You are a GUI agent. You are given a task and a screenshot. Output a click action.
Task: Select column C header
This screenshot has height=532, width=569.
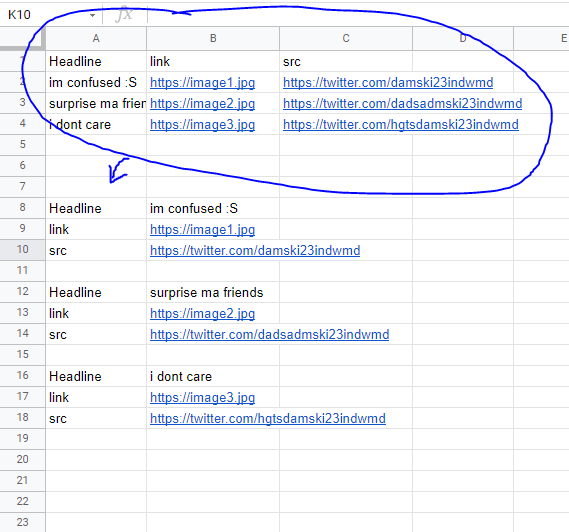pos(346,38)
